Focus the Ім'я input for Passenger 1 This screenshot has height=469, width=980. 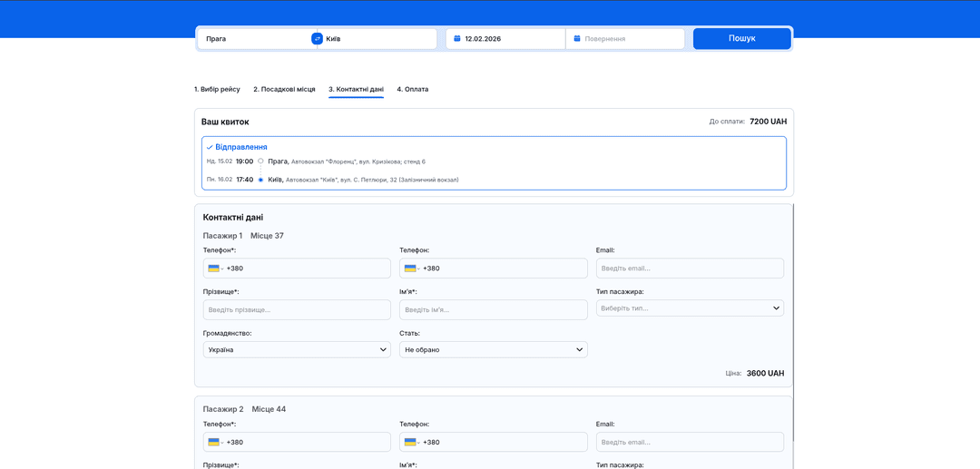click(x=493, y=310)
